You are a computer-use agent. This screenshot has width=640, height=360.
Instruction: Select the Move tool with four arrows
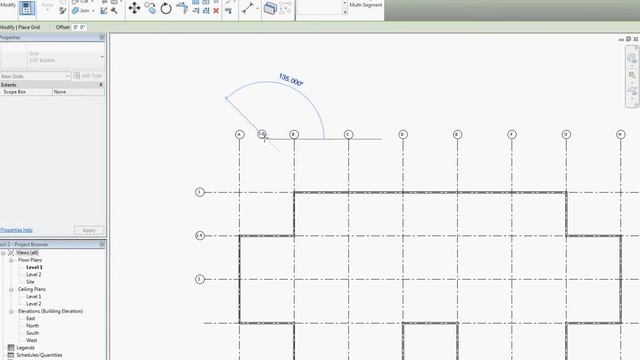134,8
